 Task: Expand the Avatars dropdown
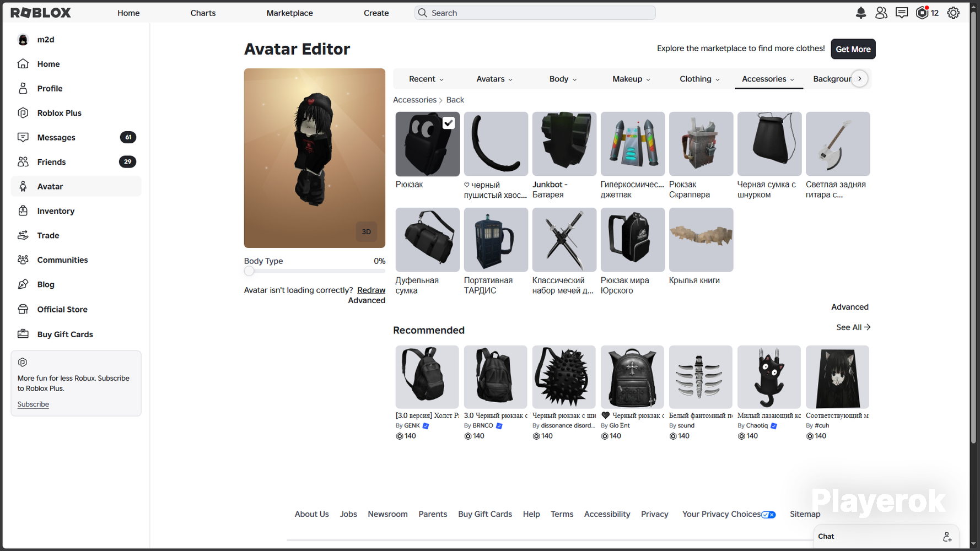tap(494, 79)
